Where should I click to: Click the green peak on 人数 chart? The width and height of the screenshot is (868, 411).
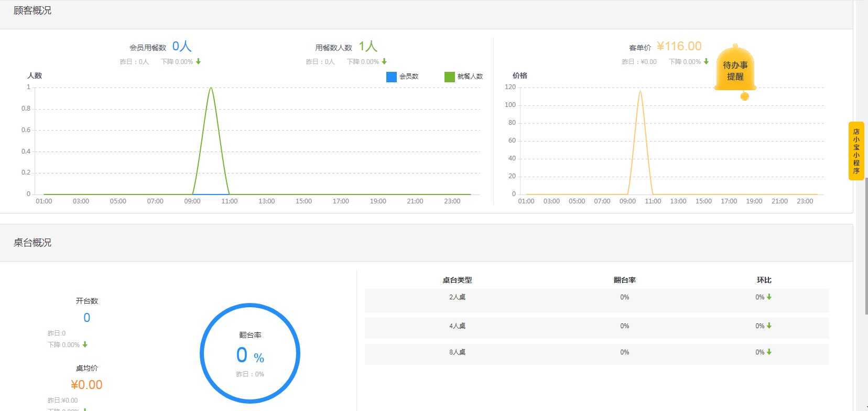211,88
